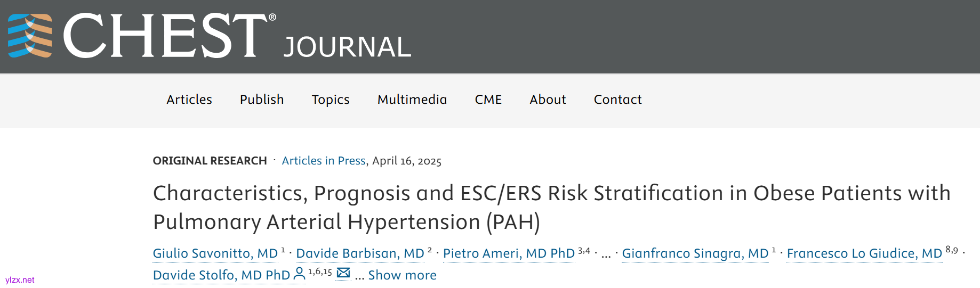The height and width of the screenshot is (288, 980).
Task: Click the envelope email icon for corresponding author
Action: (x=344, y=273)
